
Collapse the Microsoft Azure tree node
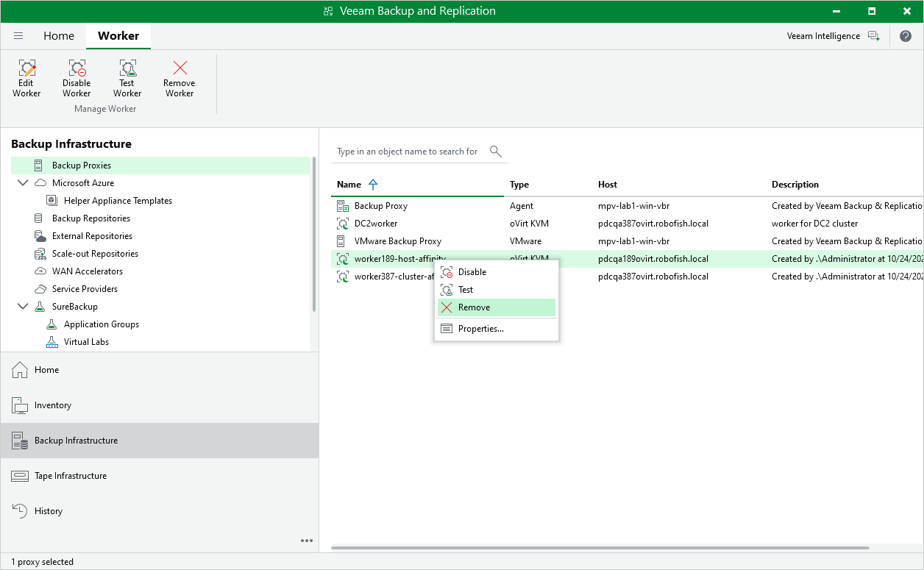click(x=22, y=183)
